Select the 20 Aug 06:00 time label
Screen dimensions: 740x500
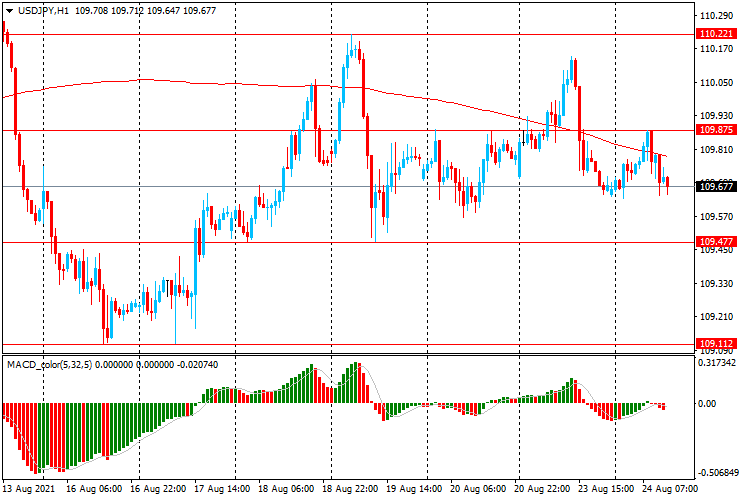click(478, 489)
